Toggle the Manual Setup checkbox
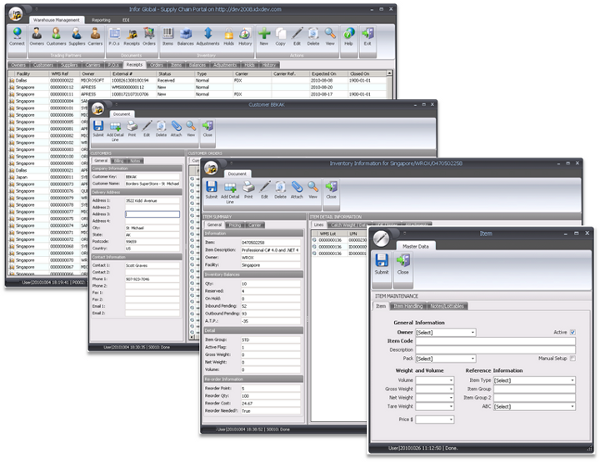Image resolution: width=600 pixels, height=462 pixels. (x=572, y=357)
